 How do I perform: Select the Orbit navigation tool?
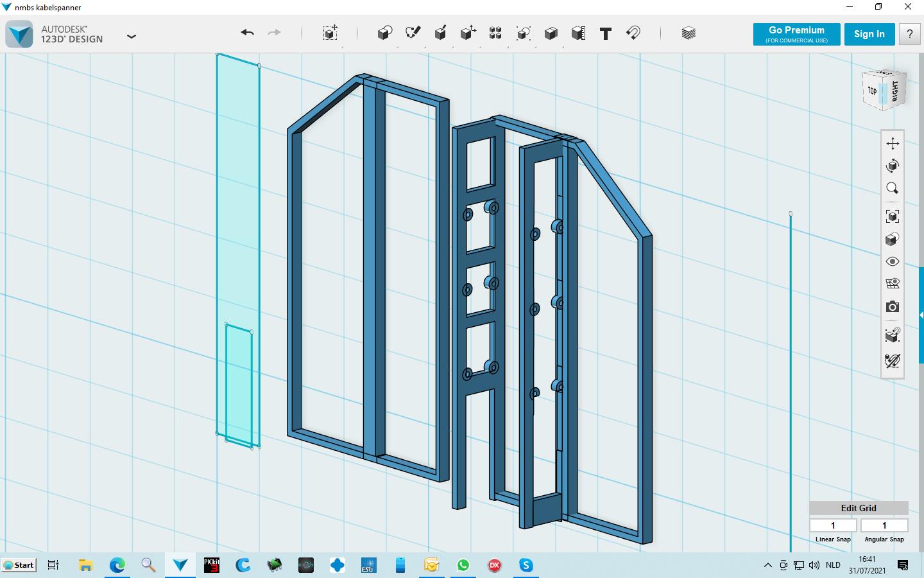point(893,166)
